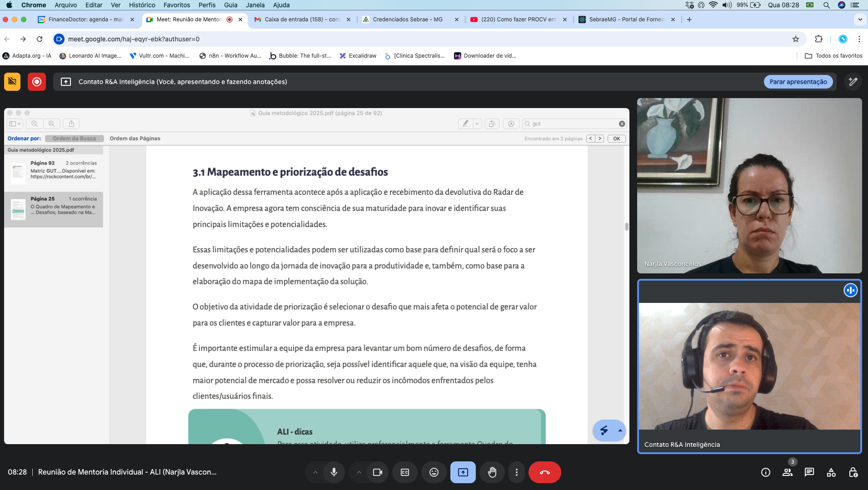Open n8n Workflow bookmark
This screenshot has width=868, height=490.
(x=230, y=56)
